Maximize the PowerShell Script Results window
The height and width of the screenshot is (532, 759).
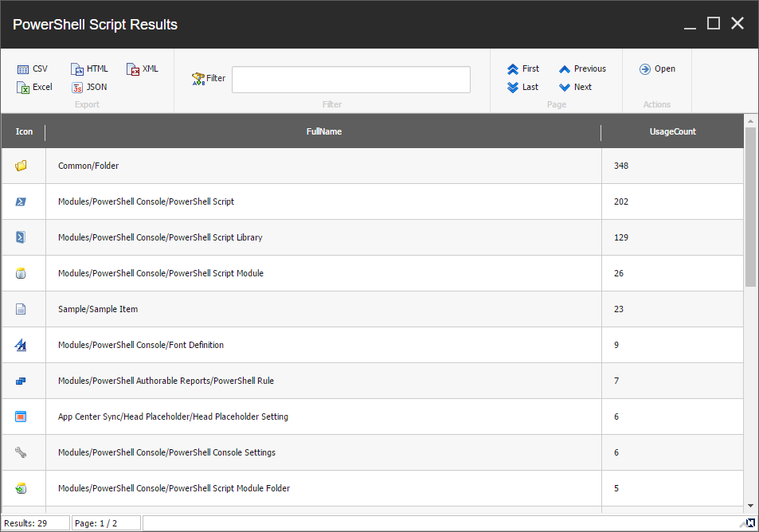[714, 23]
